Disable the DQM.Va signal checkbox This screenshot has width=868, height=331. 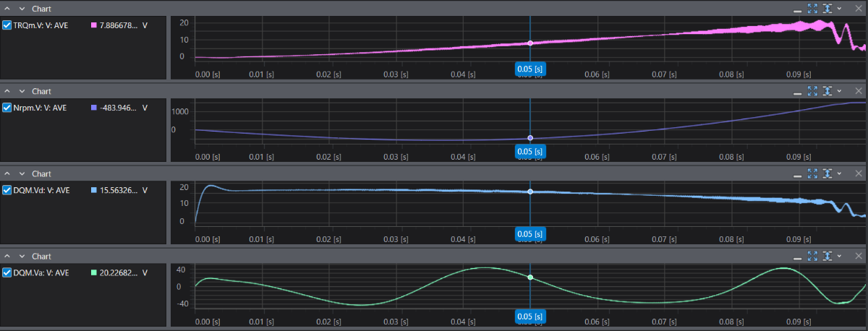pos(7,272)
